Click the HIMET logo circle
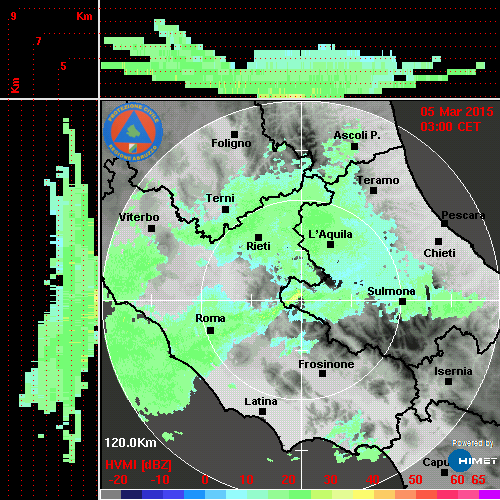500x500 pixels. click(460, 461)
